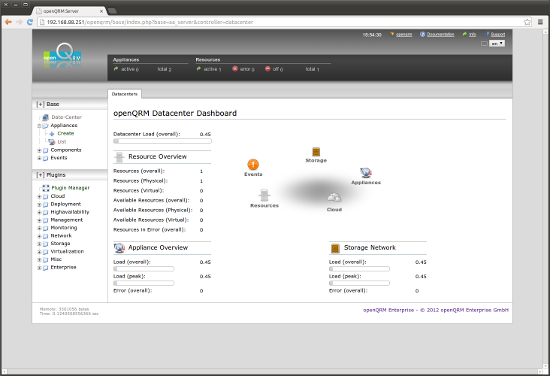Open the Create appliance link

[x=66, y=133]
